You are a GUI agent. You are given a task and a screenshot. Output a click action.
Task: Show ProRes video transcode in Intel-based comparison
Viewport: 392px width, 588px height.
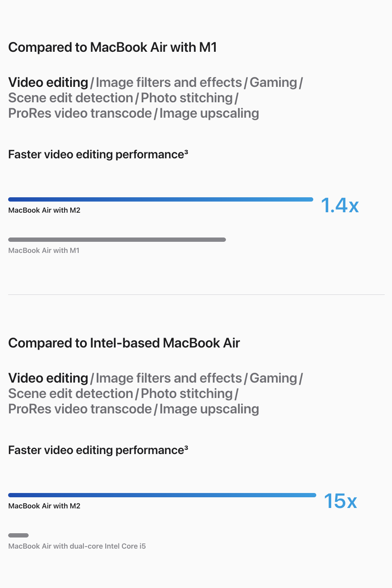pos(80,409)
